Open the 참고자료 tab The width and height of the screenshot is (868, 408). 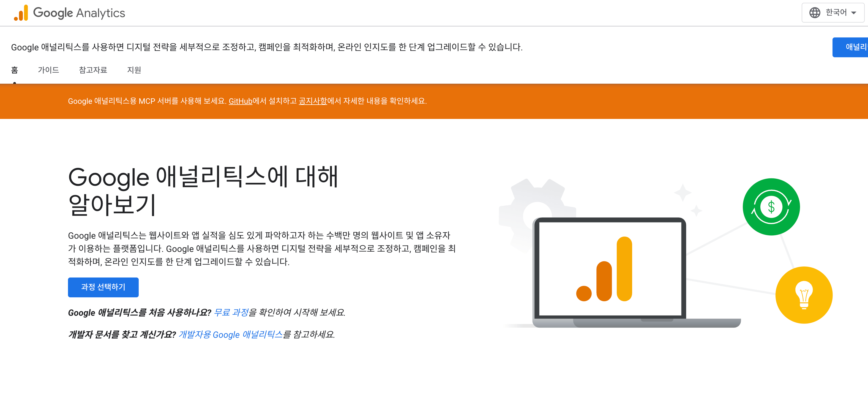point(93,70)
